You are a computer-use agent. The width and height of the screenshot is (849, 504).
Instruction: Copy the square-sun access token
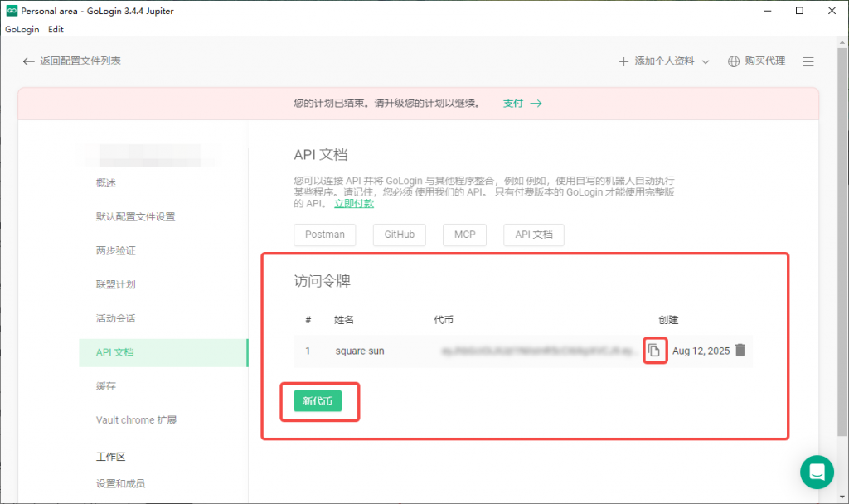pyautogui.click(x=654, y=351)
